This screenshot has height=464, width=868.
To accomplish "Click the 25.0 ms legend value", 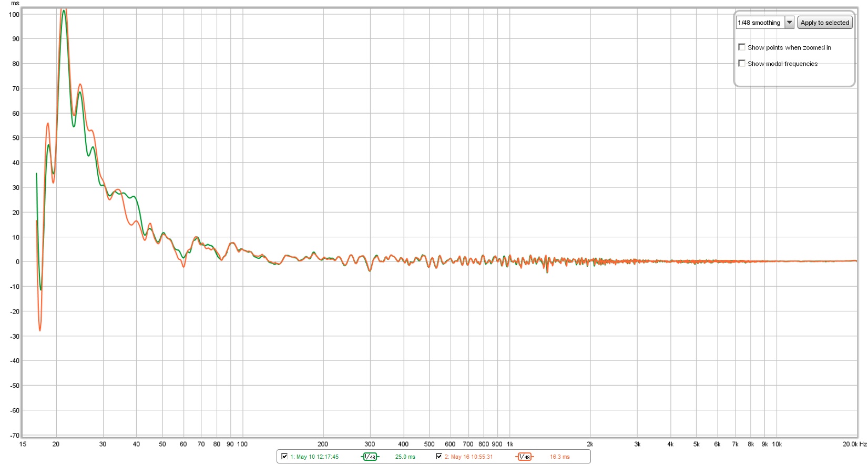I will 405,457.
